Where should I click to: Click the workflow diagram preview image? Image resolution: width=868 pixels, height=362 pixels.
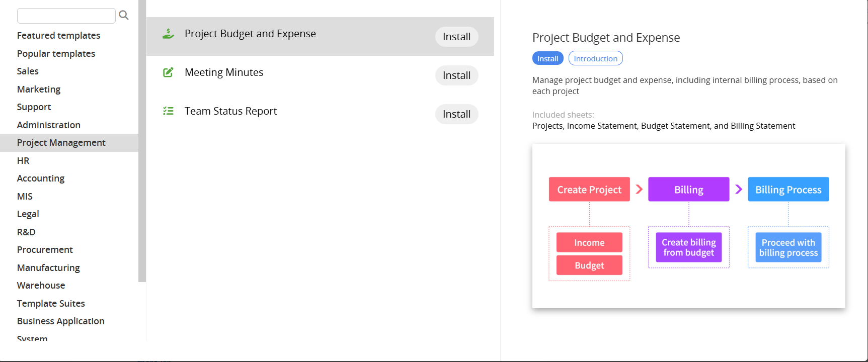pos(688,226)
